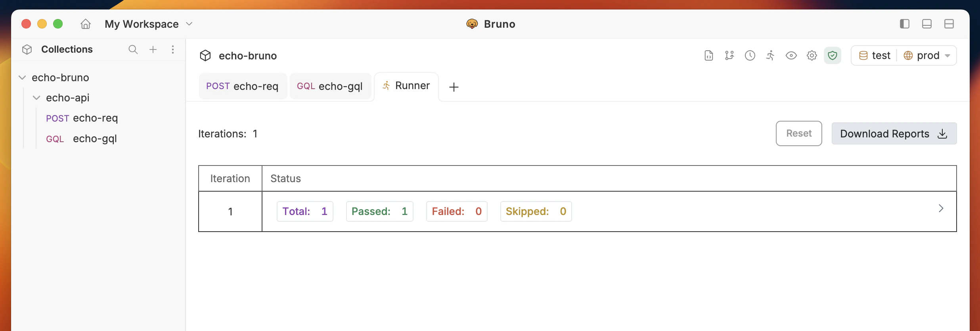980x331 pixels.
Task: Click the home icon next to My Workspace
Action: [85, 24]
